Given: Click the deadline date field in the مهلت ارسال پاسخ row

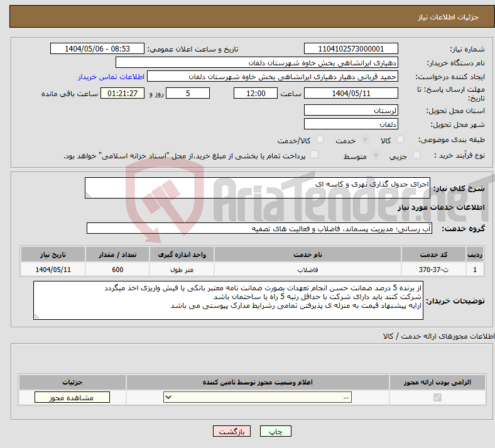Looking at the screenshot, I should pos(351,93).
